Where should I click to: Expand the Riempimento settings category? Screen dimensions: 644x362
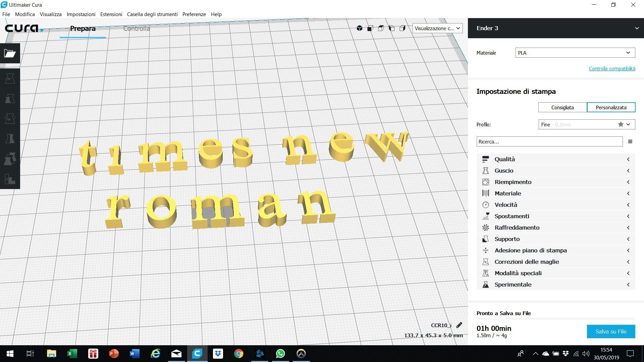[x=556, y=182]
